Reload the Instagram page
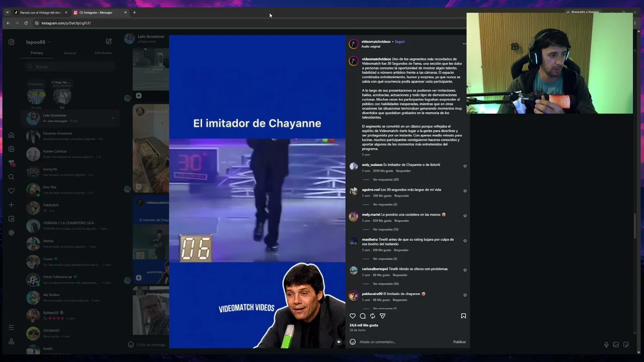 point(26,23)
